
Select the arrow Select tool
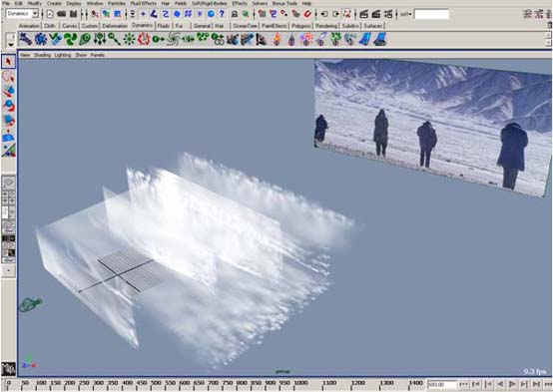[8, 61]
